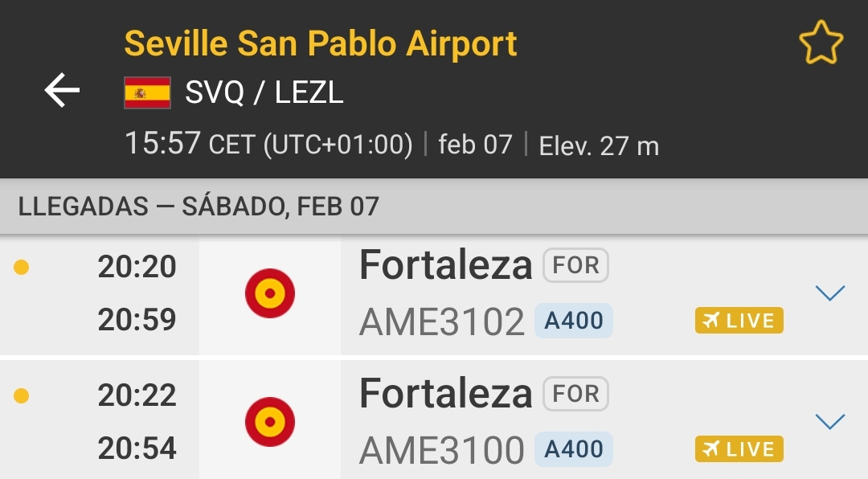Tap the FOR airport code in second row
Screen dimensions: 868x479
pos(575,395)
